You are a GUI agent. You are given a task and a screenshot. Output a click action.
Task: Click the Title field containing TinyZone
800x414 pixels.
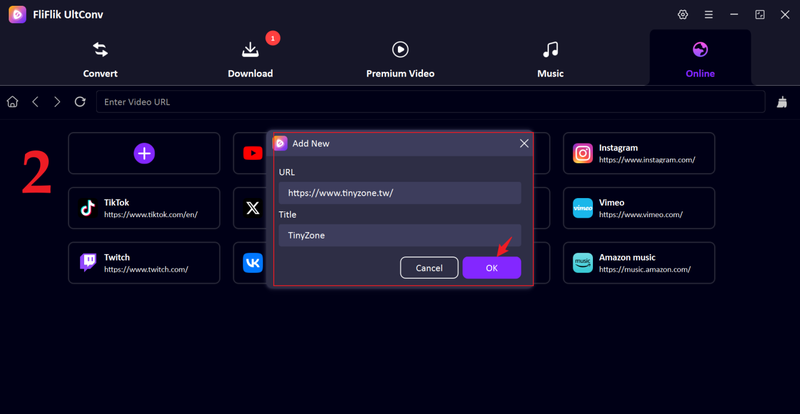(x=400, y=235)
